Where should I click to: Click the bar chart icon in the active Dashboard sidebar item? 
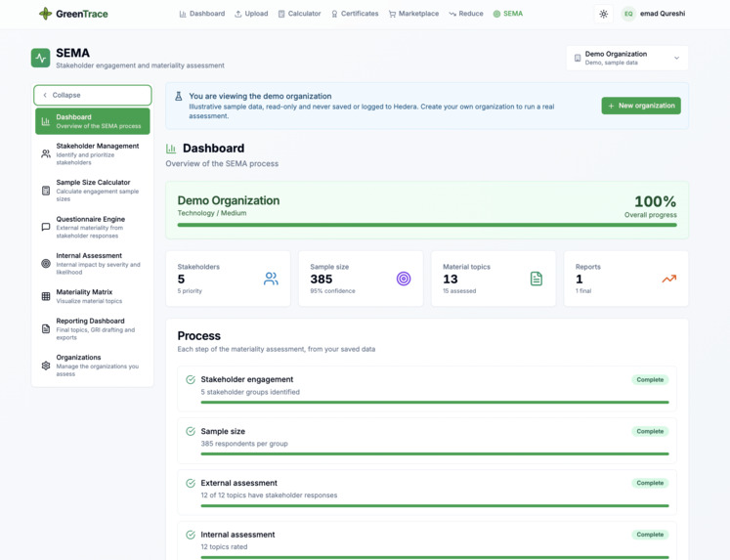tap(46, 121)
